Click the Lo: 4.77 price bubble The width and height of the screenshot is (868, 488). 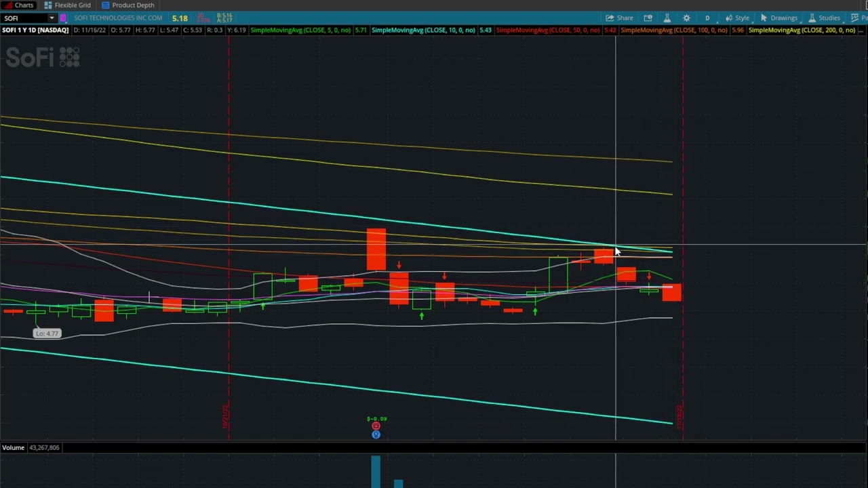coord(47,333)
